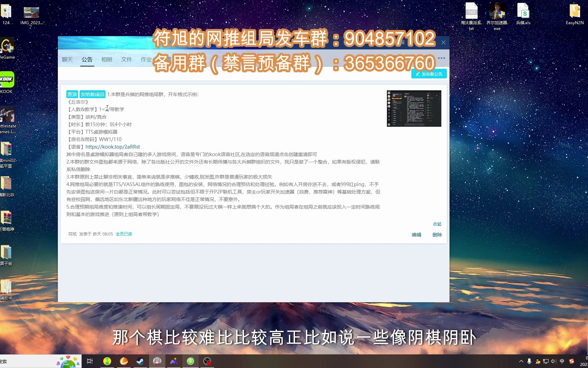
Task: Open the 乔尔加速器.exe desktop file
Action: [497, 17]
